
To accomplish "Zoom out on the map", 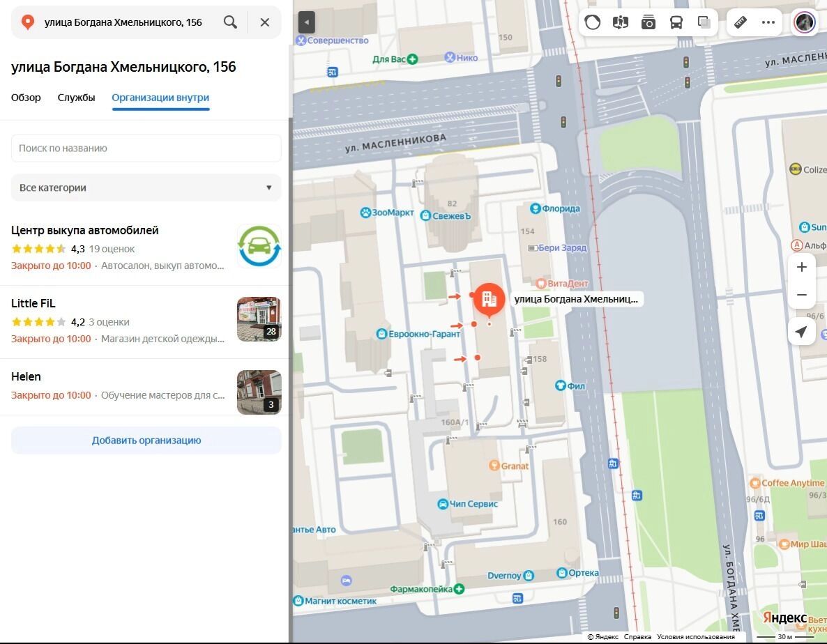I will point(802,295).
